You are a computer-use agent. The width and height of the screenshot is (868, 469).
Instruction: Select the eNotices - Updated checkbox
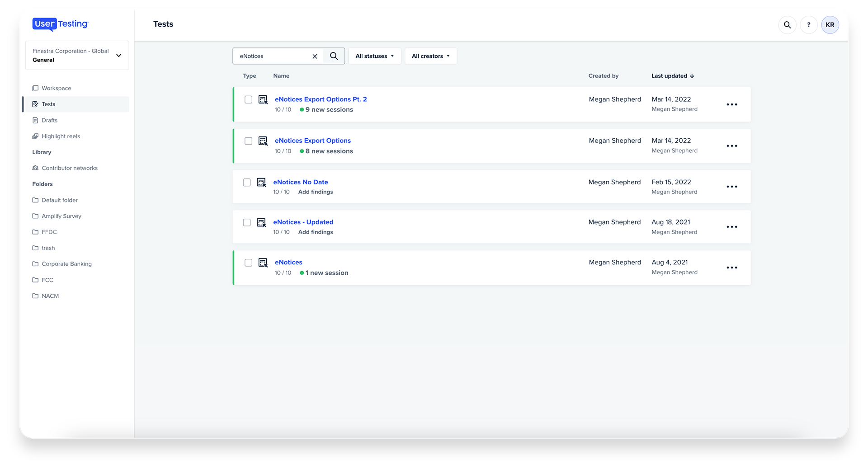(x=247, y=223)
